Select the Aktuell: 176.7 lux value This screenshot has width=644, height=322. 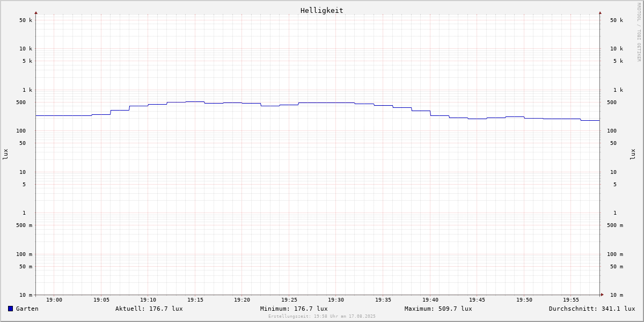pos(149,309)
